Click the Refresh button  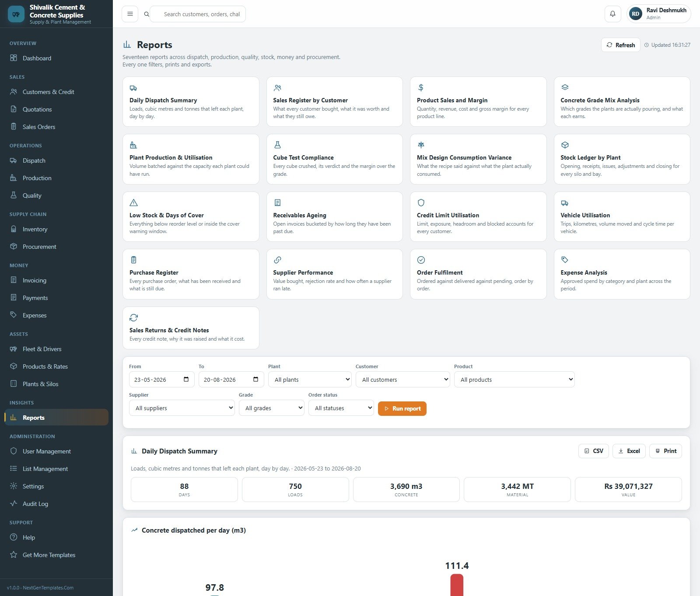pyautogui.click(x=620, y=45)
